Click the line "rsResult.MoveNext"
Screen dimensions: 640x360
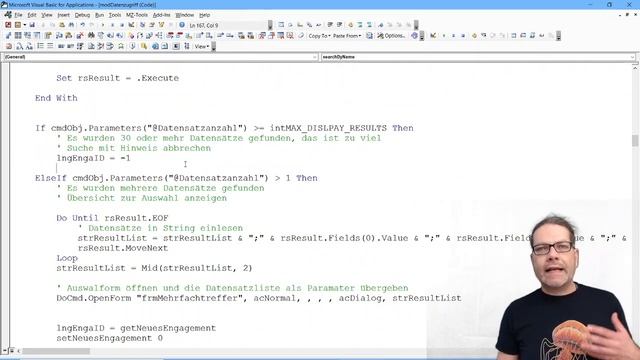[x=123, y=248]
